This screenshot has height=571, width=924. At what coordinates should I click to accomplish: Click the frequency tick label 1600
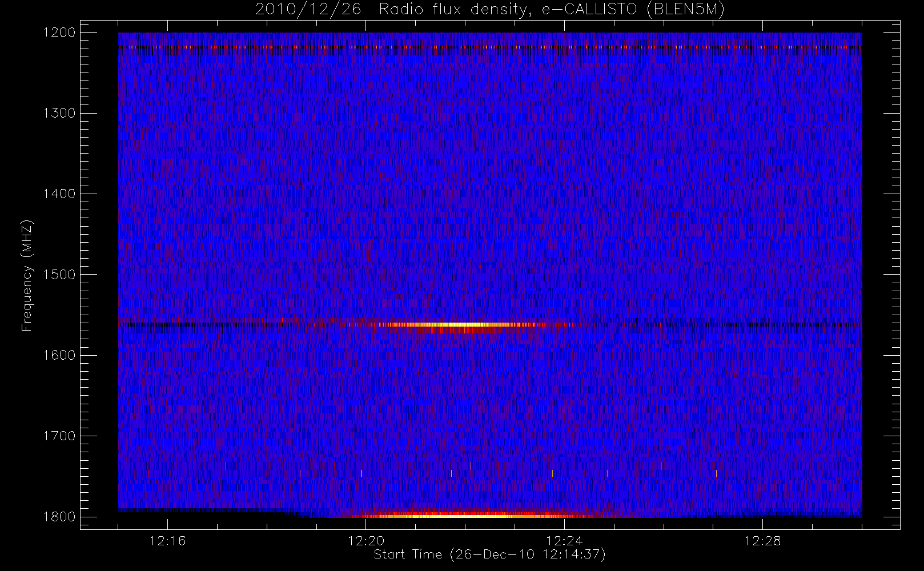[59, 355]
